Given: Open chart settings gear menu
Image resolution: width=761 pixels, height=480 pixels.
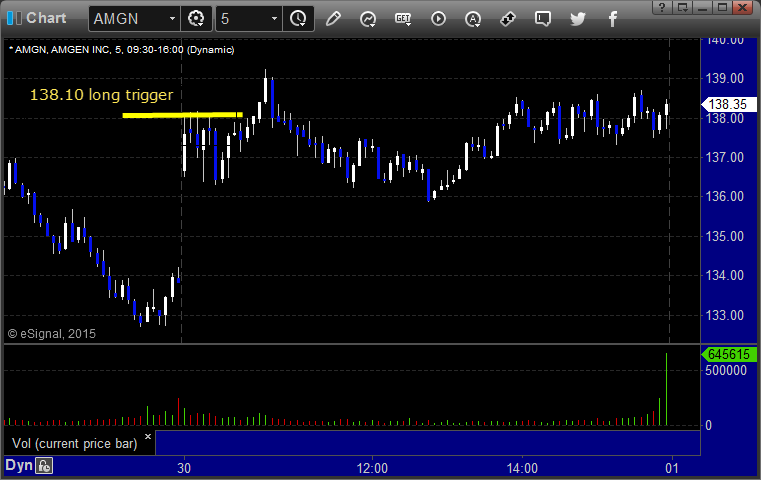Looking at the screenshot, I should (x=196, y=19).
